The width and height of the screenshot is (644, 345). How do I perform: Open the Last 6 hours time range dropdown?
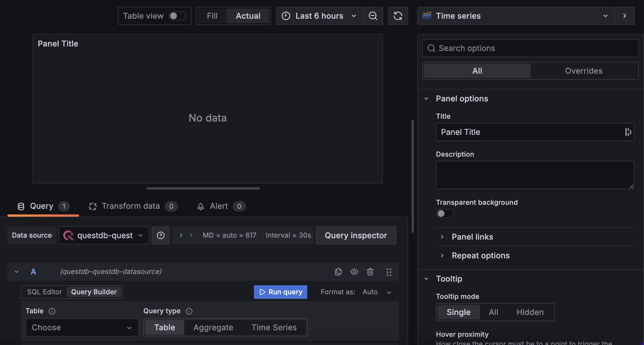click(319, 16)
